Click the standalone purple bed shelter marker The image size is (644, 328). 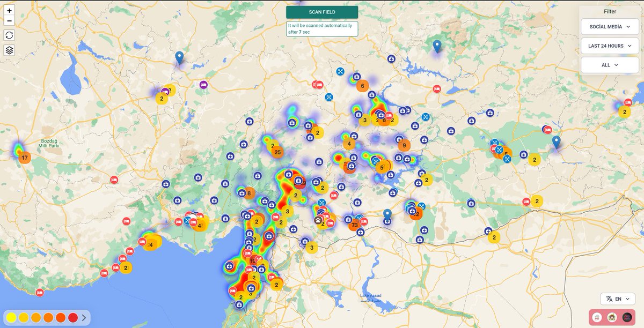pos(203,85)
